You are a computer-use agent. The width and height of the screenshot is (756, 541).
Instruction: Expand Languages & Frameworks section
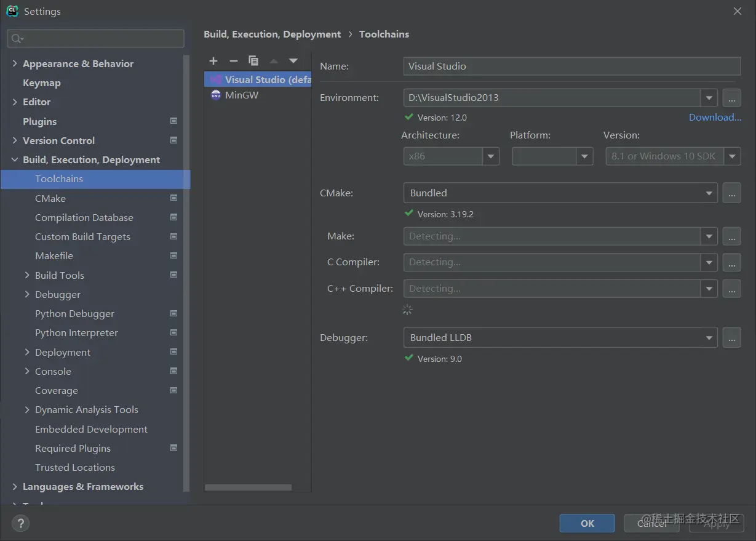[x=15, y=486]
